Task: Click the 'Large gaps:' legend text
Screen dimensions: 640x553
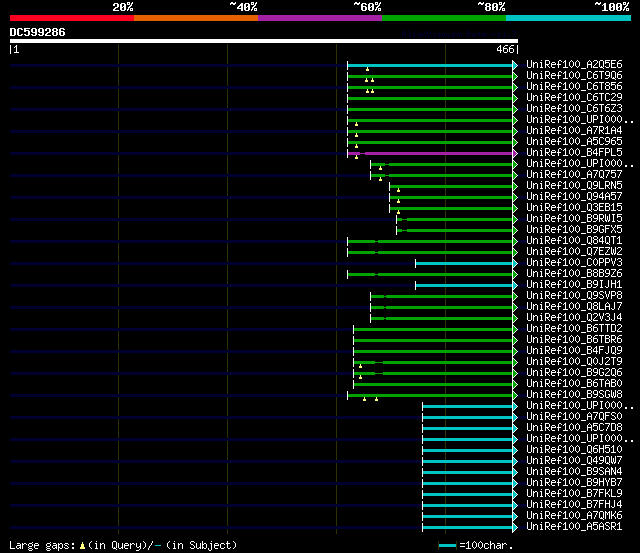Action: pyautogui.click(x=42, y=546)
